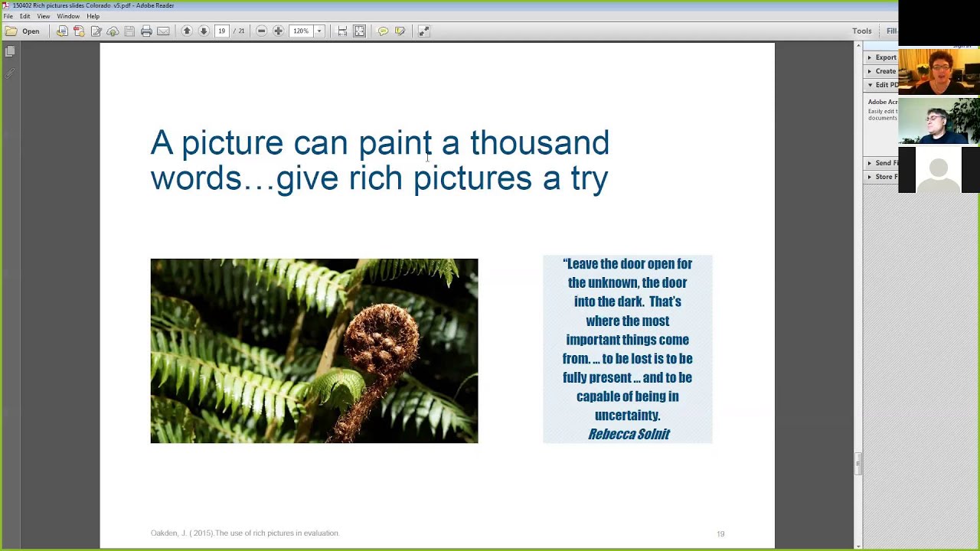
Task: Open the attachments paperclip panel icon
Action: [10, 73]
